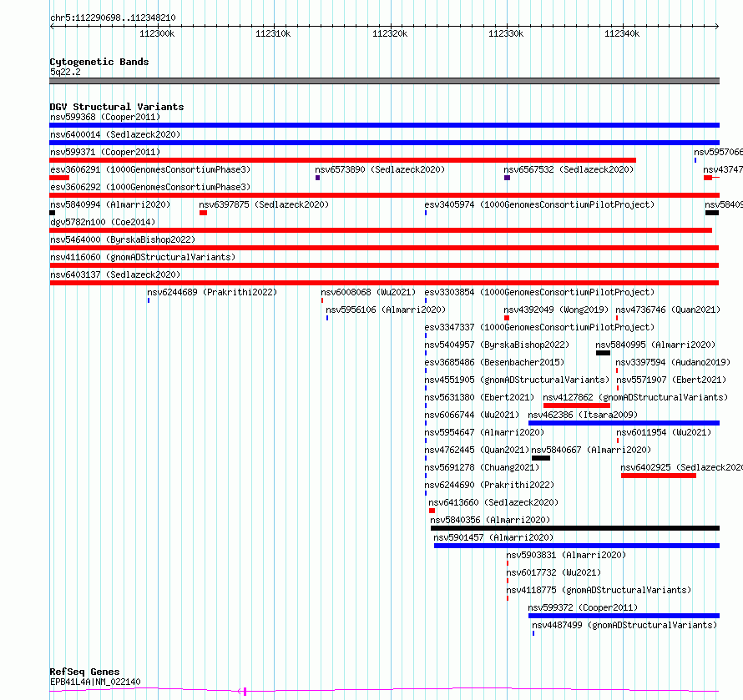Click nsv5954647 (Almarri2020) label
The height and width of the screenshot is (700, 743).
pyautogui.click(x=484, y=432)
